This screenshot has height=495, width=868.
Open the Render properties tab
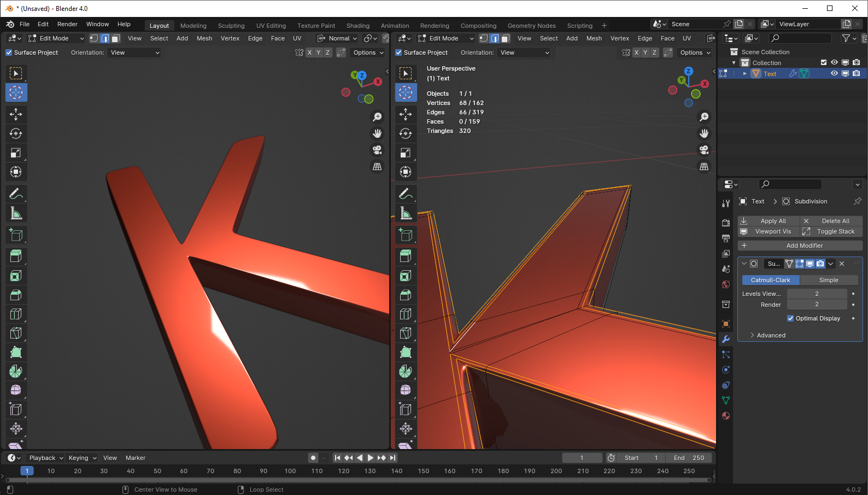tap(726, 223)
